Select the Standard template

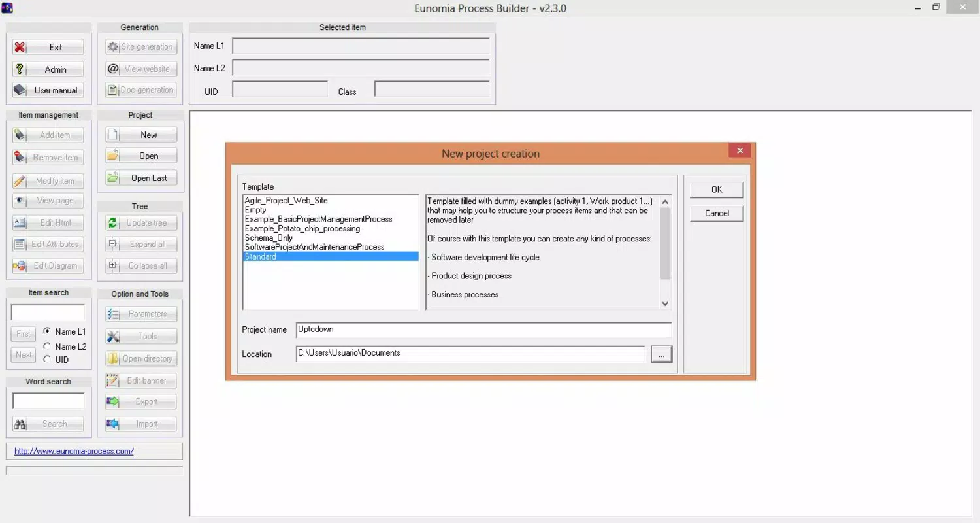331,256
